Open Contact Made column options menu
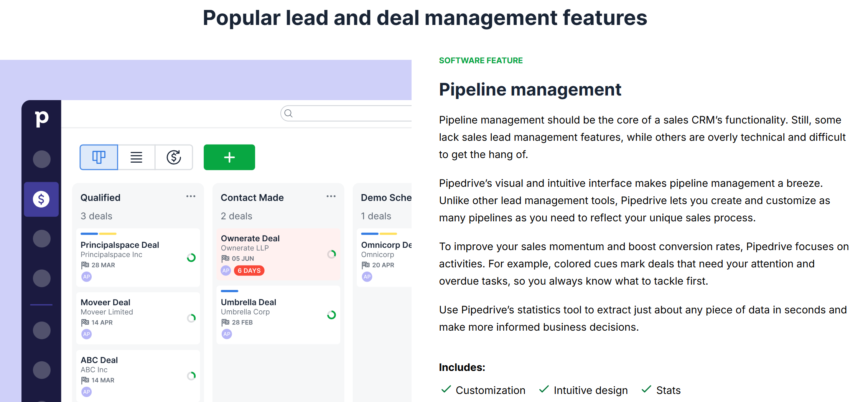868x402 pixels. [x=331, y=196]
